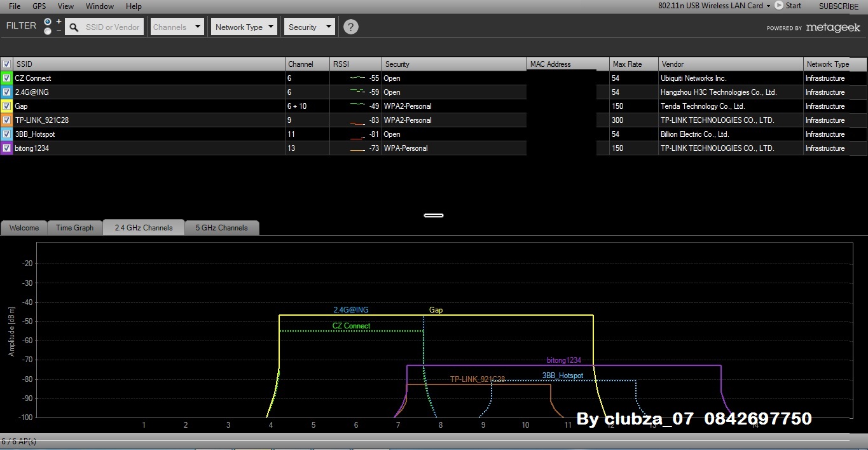Click the RSSI sparkline for Gap
Viewport: 868px width, 450px height.
tap(357, 105)
